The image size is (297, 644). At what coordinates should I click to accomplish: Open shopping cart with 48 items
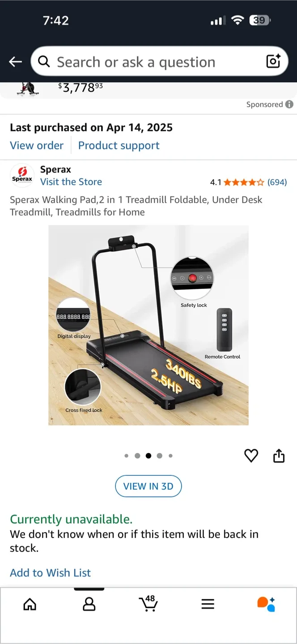pyautogui.click(x=148, y=603)
